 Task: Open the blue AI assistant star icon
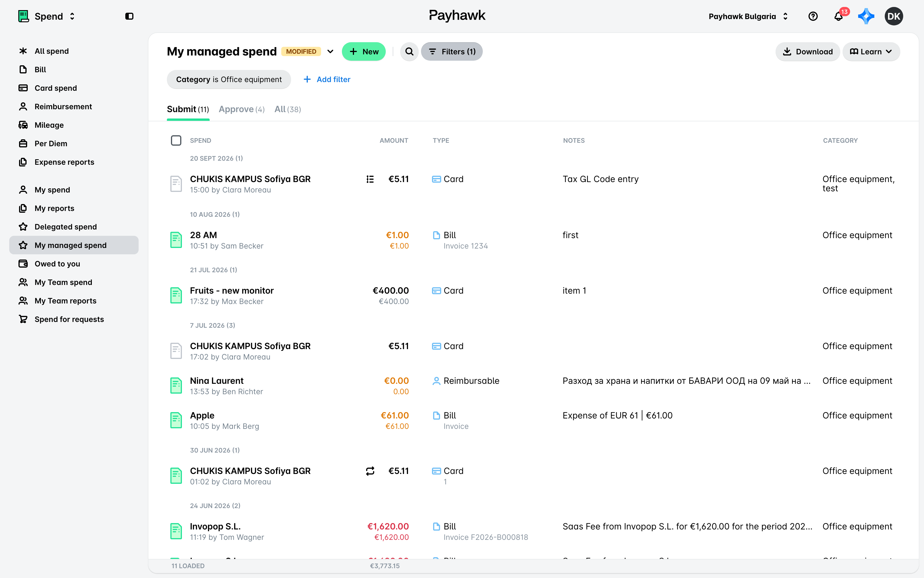[866, 16]
